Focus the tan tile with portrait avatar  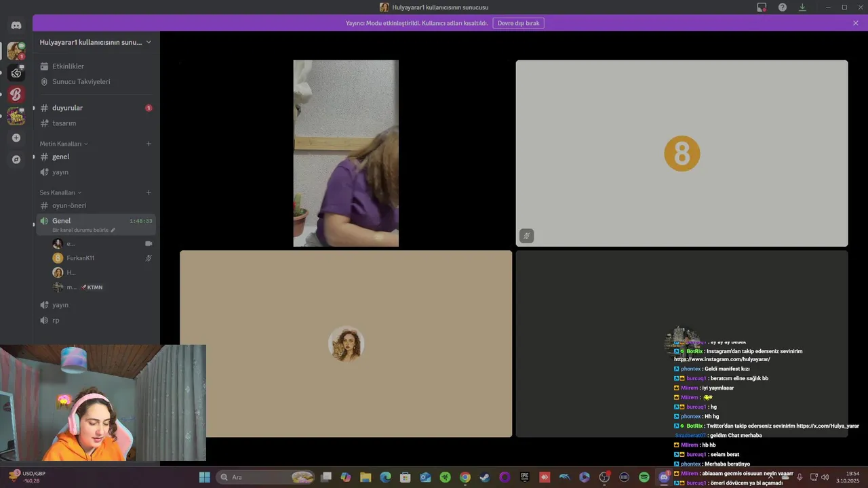[346, 344]
